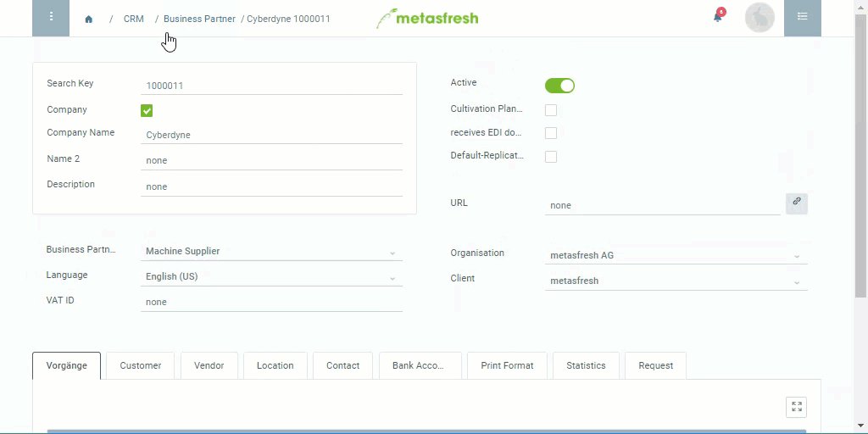Image resolution: width=868 pixels, height=434 pixels.
Task: Check the receives EDI checkbox
Action: tap(551, 133)
